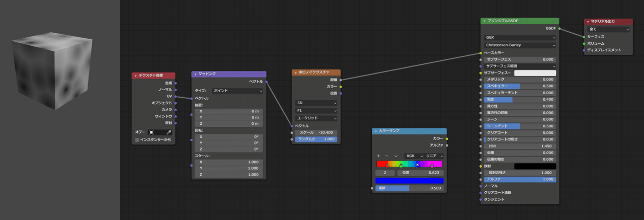Click the ベクトル output socket of マッピング node
The height and width of the screenshot is (220, 644).
(266, 81)
